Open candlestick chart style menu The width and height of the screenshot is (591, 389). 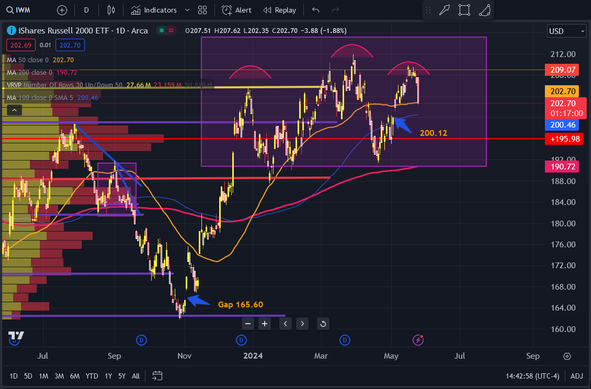point(111,10)
